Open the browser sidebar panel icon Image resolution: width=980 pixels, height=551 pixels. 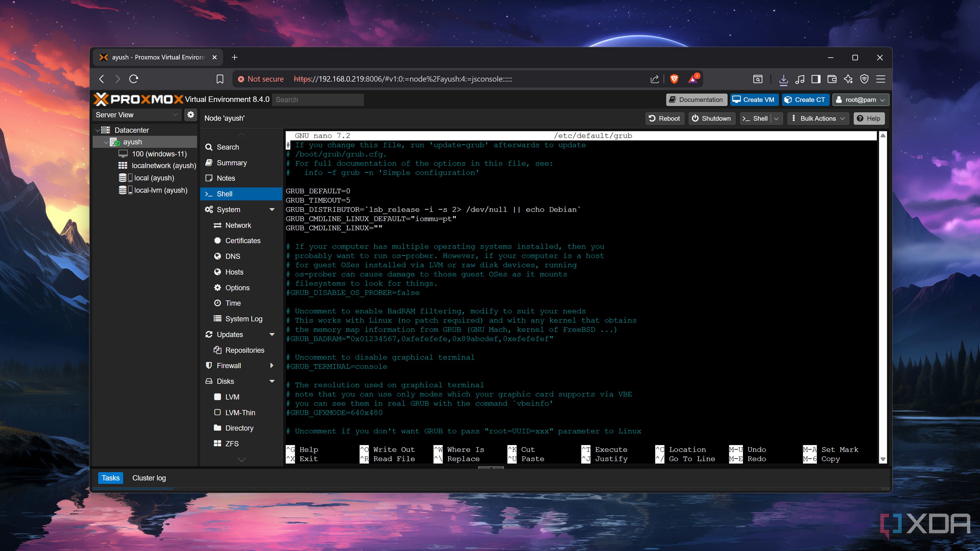(x=816, y=79)
